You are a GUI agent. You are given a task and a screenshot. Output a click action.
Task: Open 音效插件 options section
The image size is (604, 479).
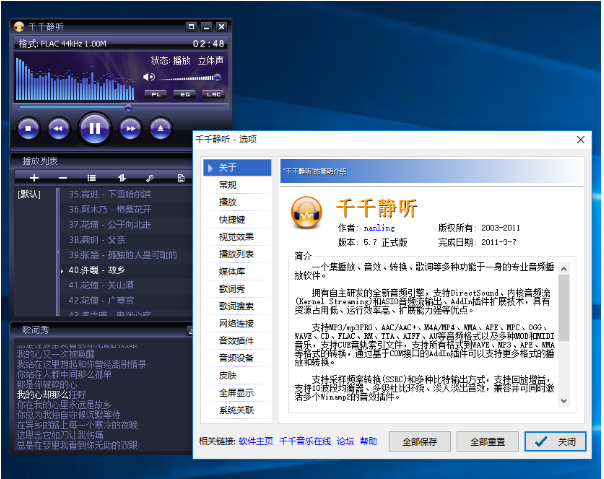point(237,341)
